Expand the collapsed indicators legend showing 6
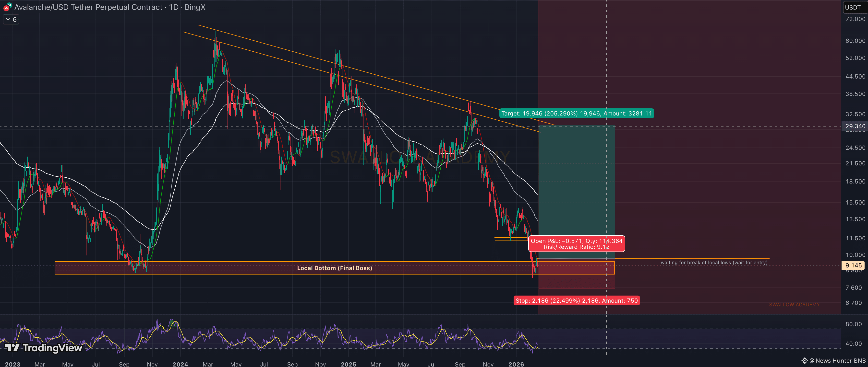 click(x=11, y=20)
